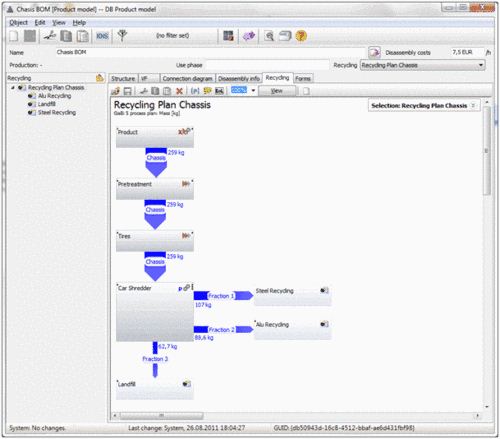This screenshot has width=500, height=439.
Task: Click the scissors Cut icon in main toolbar
Action: 49,36
